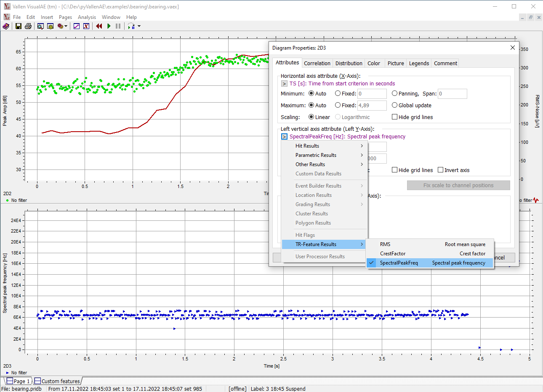Image resolution: width=543 pixels, height=392 pixels.
Task: Click the printer icon in the toolbar
Action: click(28, 26)
